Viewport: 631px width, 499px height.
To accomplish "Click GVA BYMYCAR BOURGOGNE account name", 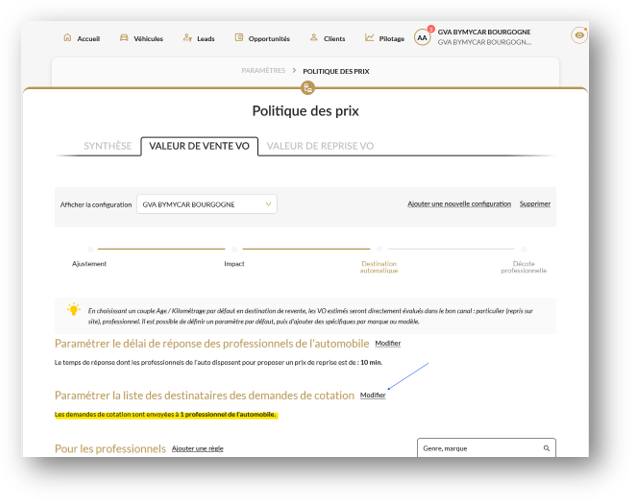I will 484,32.
